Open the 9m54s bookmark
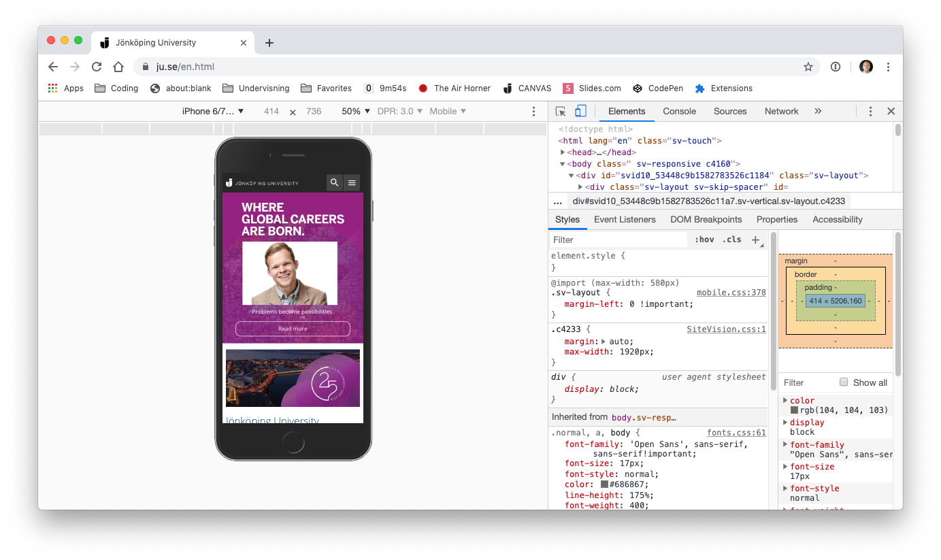Image resolution: width=941 pixels, height=560 pixels. tap(385, 88)
